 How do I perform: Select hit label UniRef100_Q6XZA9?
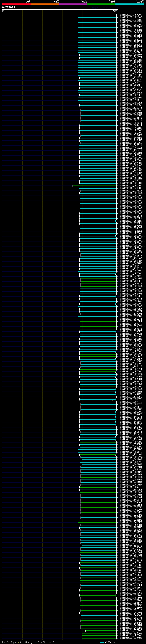(131, 221)
